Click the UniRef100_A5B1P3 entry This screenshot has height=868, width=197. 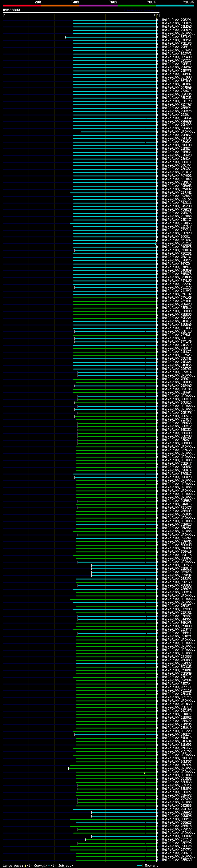(x=176, y=43)
